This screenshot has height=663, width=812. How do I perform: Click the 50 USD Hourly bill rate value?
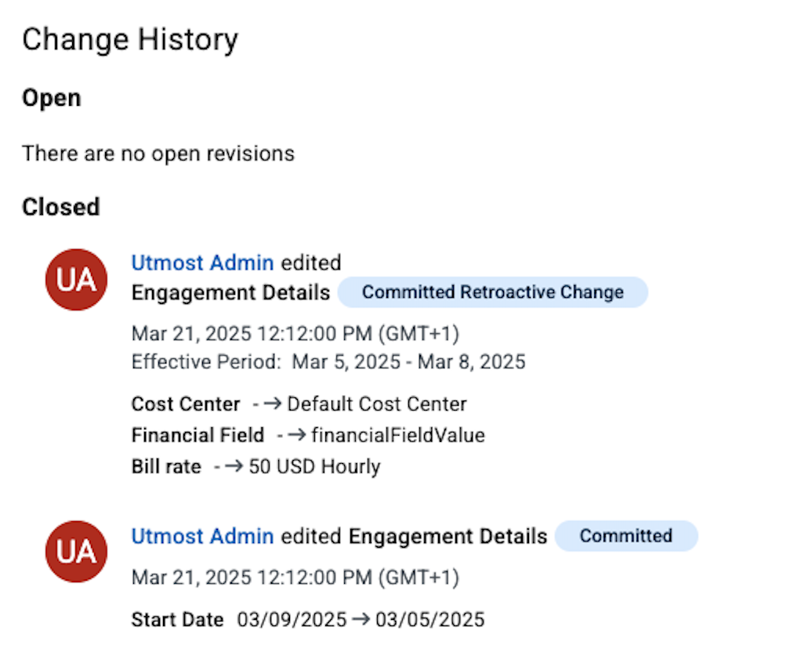coord(314,466)
